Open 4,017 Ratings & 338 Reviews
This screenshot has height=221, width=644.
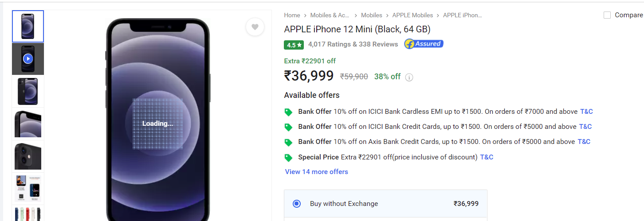point(353,44)
